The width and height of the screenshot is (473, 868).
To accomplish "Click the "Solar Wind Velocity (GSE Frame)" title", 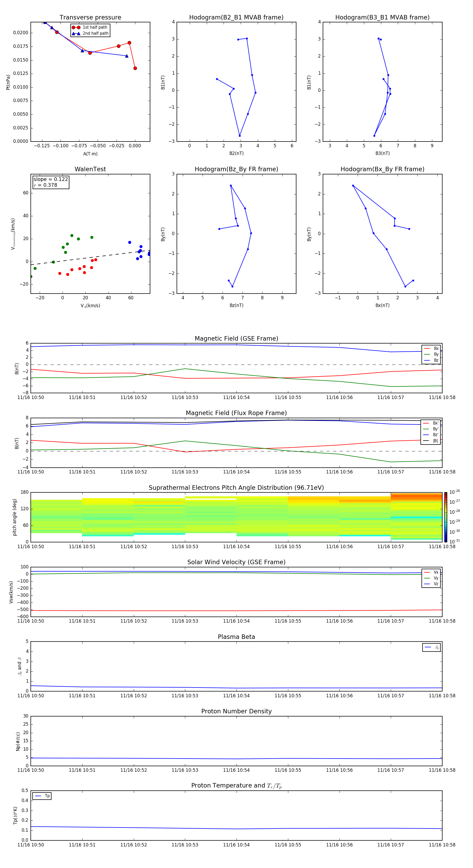I will [x=236, y=562].
